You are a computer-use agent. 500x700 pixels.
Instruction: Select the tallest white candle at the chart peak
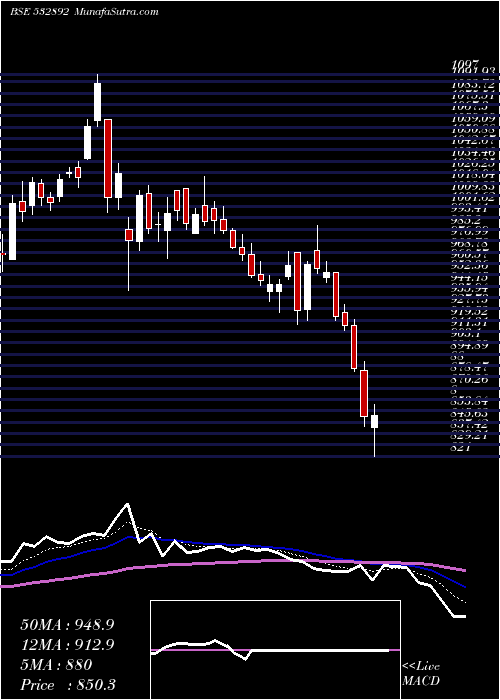(97, 101)
